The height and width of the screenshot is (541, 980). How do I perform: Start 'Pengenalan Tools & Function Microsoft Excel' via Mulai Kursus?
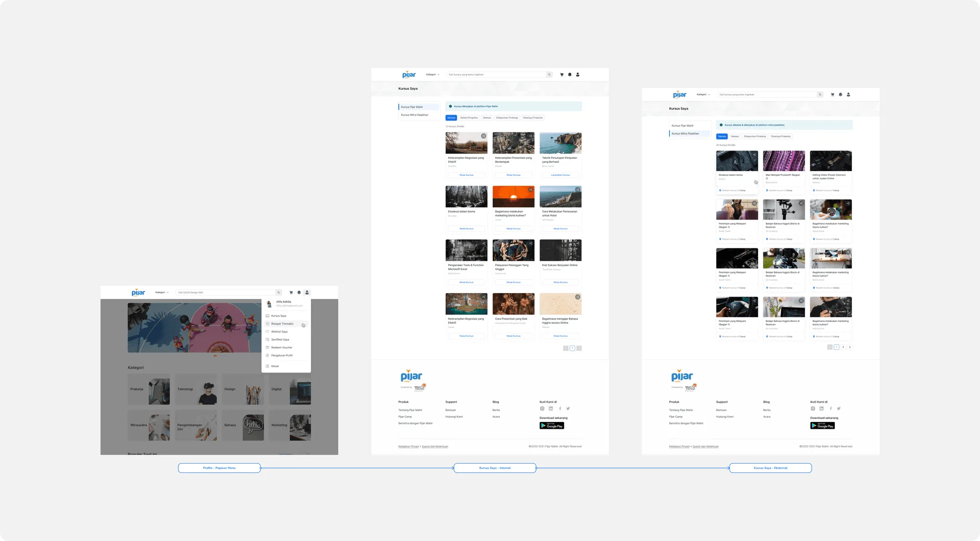[x=466, y=282]
